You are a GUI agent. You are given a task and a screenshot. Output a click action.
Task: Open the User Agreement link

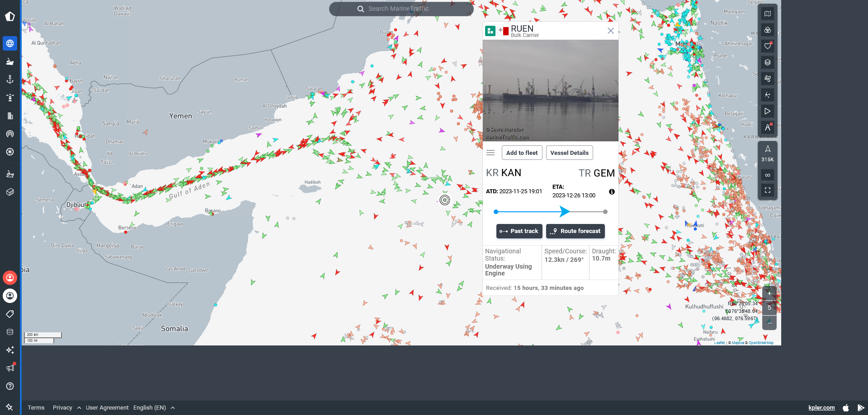point(107,407)
